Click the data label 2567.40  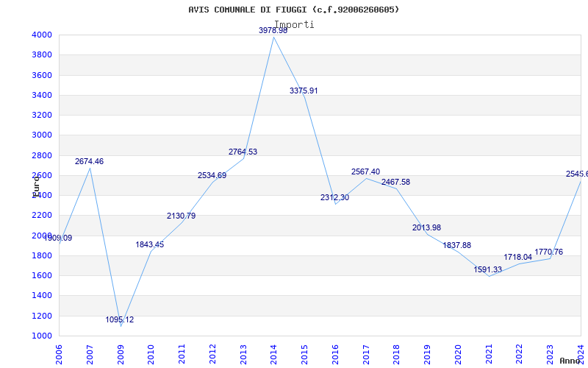(365, 171)
